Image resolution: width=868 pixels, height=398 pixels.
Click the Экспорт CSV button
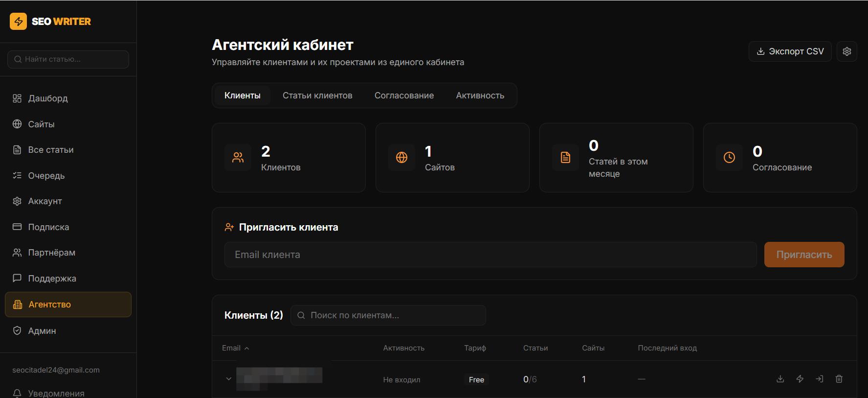pos(790,51)
